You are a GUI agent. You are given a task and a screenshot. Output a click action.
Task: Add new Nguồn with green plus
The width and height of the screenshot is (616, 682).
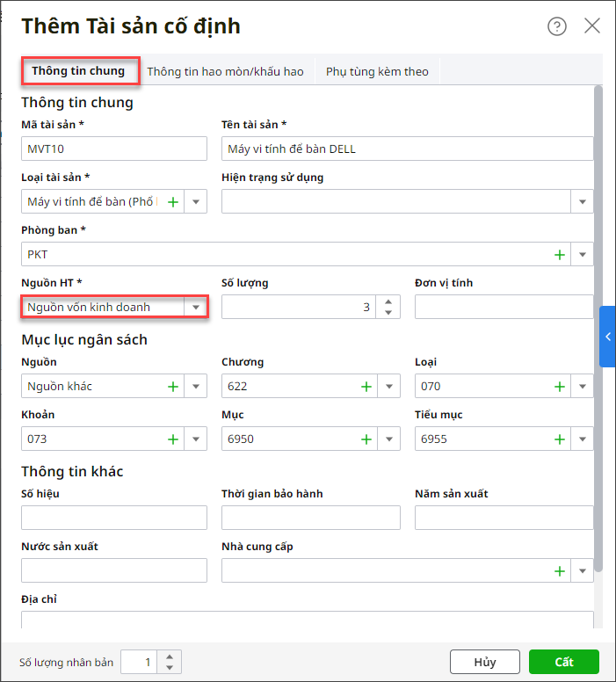pyautogui.click(x=173, y=387)
